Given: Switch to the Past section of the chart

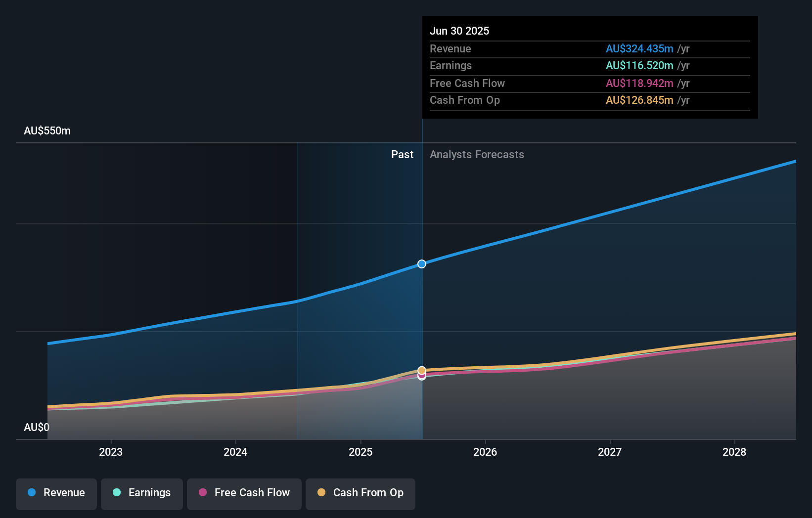Looking at the screenshot, I should point(402,154).
